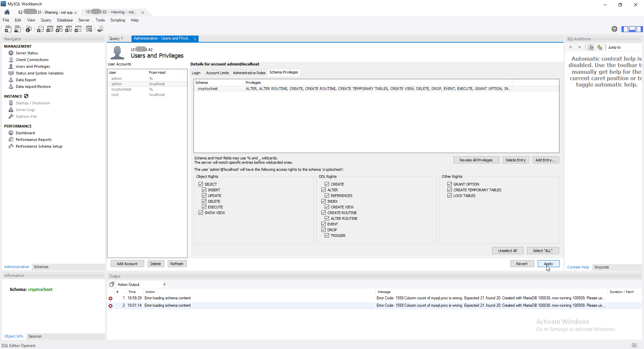This screenshot has width=644, height=349.
Task: Open Performance Reports in Navigator
Action: click(34, 140)
